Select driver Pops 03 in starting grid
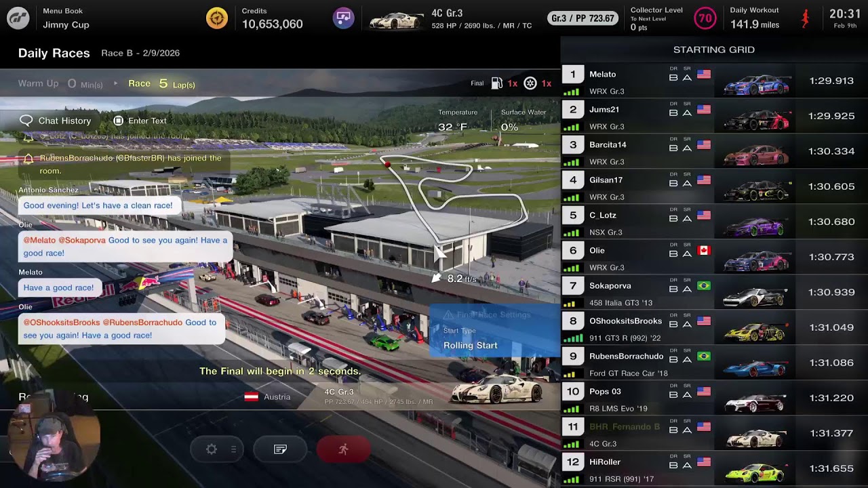This screenshot has width=868, height=488. pos(605,392)
